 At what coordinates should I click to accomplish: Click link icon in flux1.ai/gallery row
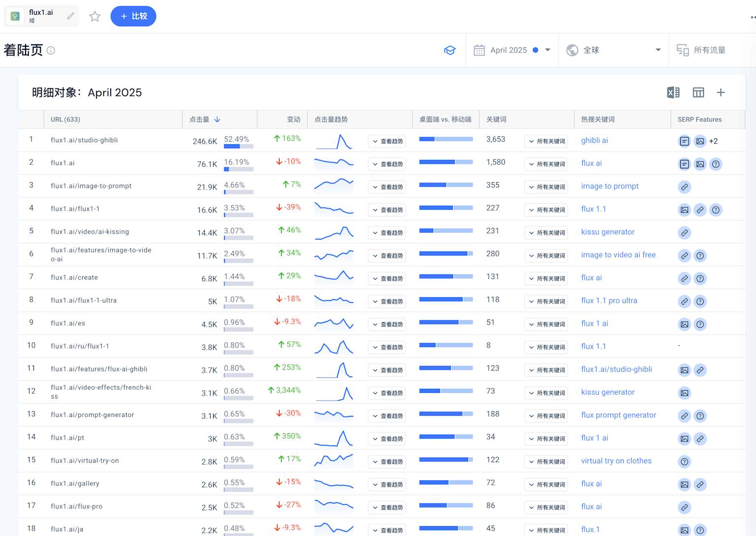(700, 485)
